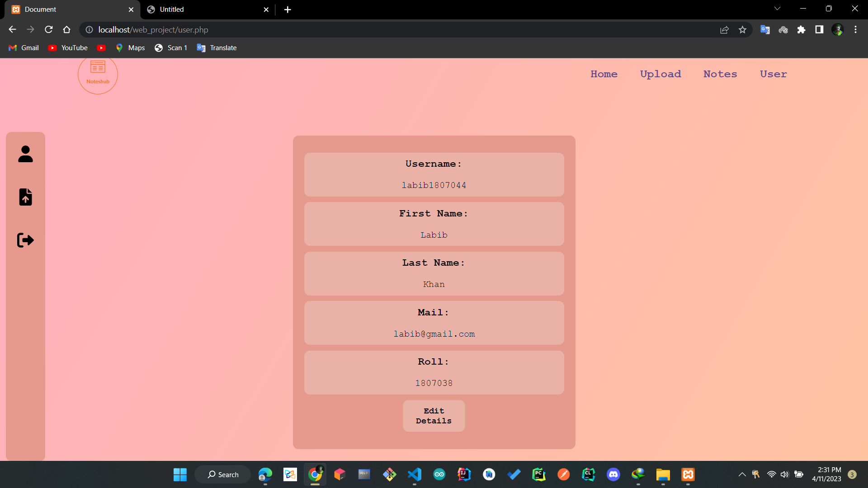Viewport: 868px width, 488px height.
Task: Close the Untitled browser tab
Action: coord(266,9)
